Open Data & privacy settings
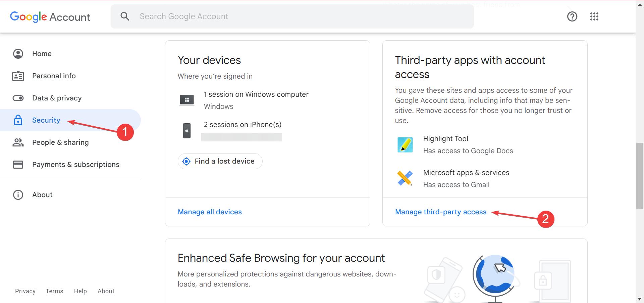The image size is (644, 303). pyautogui.click(x=57, y=98)
